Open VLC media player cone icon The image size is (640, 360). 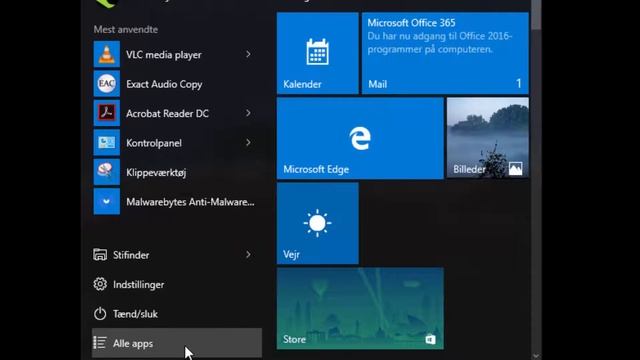coord(107,54)
